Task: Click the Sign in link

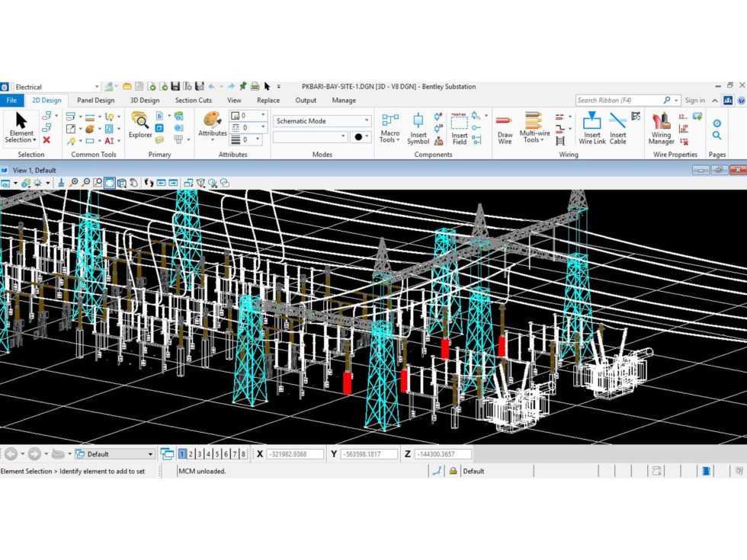Action: click(694, 101)
